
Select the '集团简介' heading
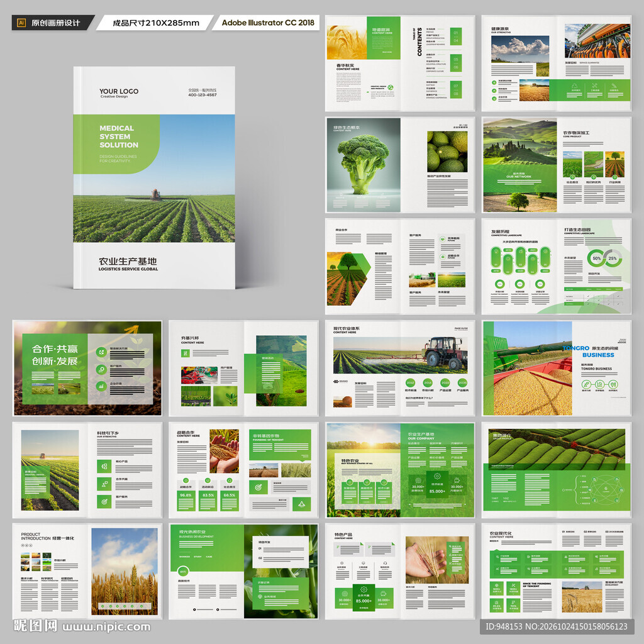point(502,435)
